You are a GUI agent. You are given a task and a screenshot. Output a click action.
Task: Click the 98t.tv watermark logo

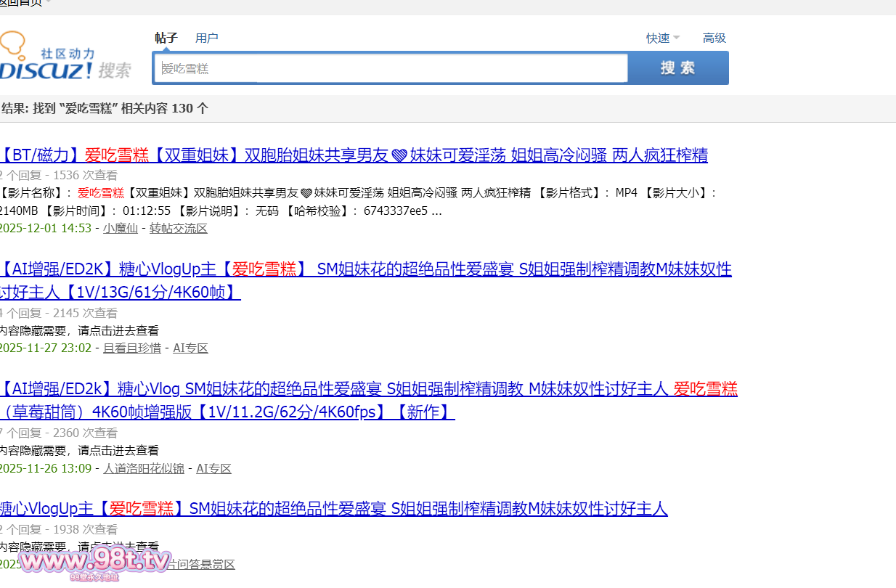(x=96, y=562)
